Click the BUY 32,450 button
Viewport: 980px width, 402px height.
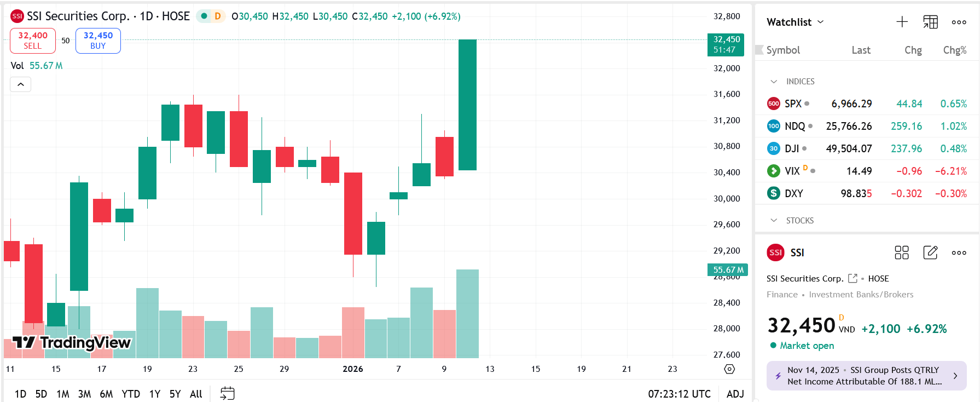pyautogui.click(x=98, y=41)
